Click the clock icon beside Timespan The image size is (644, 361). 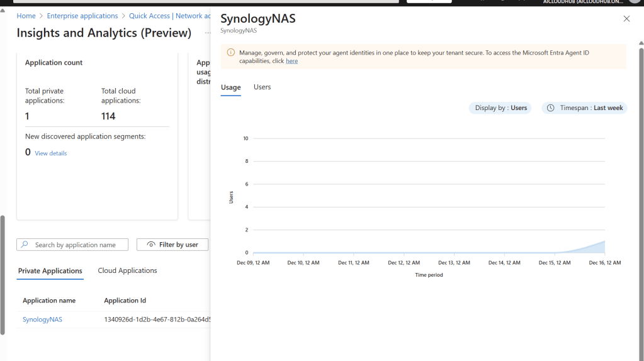click(551, 108)
